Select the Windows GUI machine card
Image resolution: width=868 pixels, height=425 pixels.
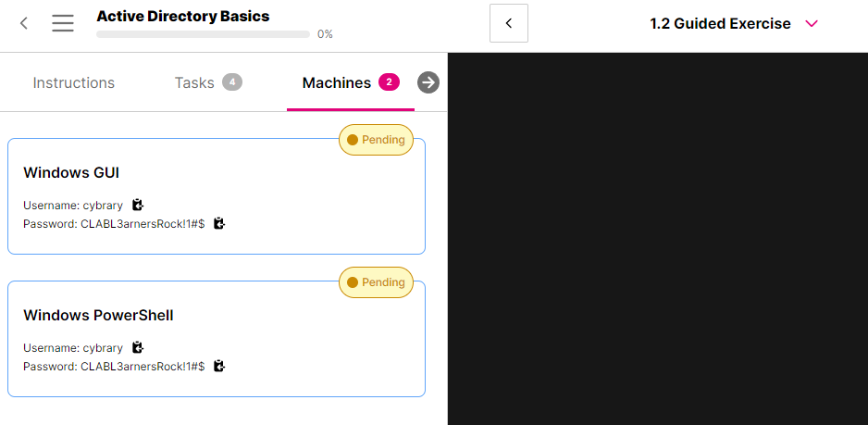(x=217, y=196)
